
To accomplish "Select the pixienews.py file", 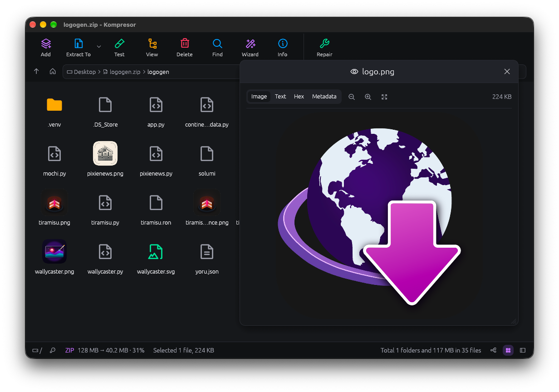I will [156, 160].
